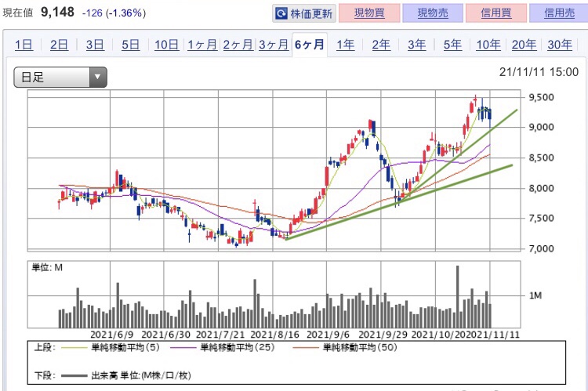Show the 3年 period chart
Screen dimensions: 588x391
(x=416, y=45)
